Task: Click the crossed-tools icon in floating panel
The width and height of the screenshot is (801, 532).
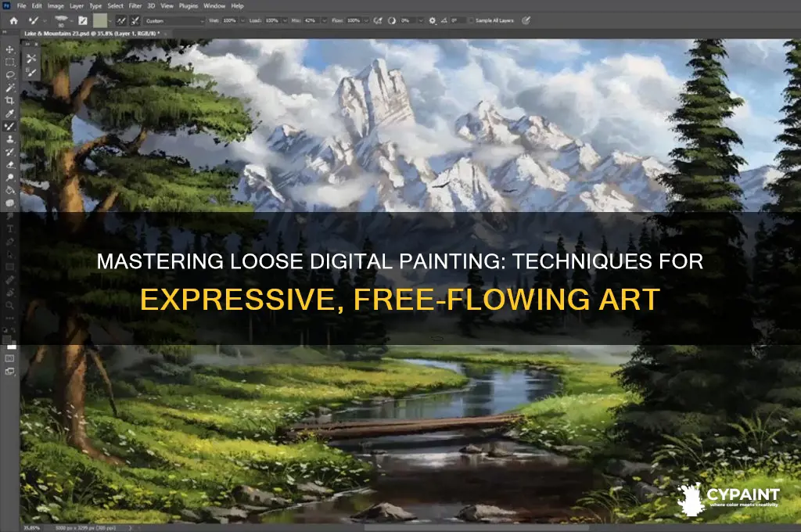Action: (x=31, y=58)
